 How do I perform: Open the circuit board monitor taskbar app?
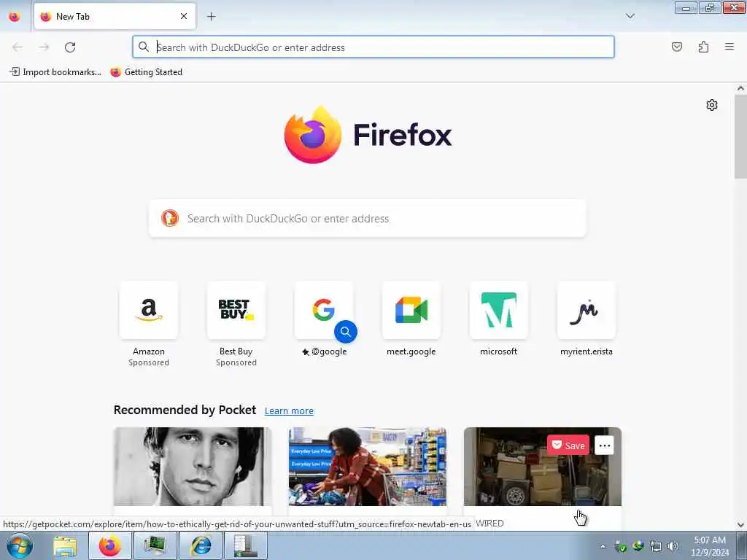155,545
